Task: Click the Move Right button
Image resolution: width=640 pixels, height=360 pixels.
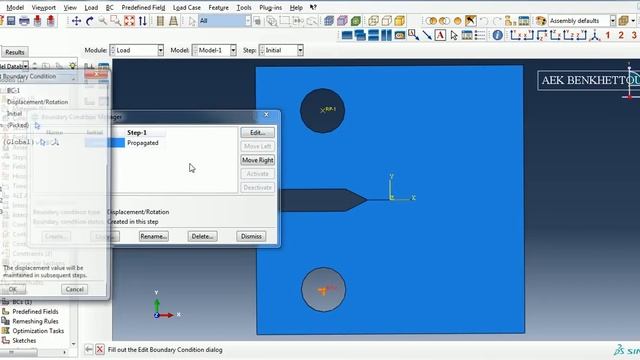Action: [x=258, y=160]
